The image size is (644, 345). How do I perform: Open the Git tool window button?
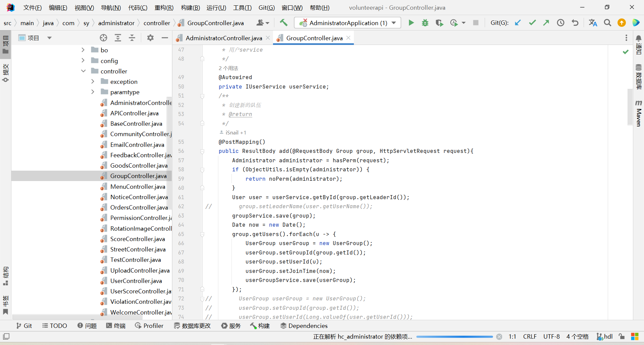pos(24,326)
